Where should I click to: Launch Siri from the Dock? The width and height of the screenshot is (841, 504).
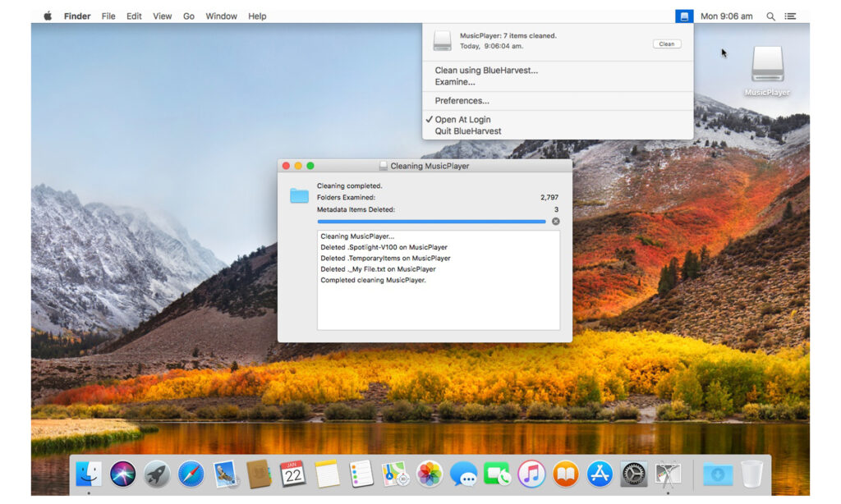point(122,474)
